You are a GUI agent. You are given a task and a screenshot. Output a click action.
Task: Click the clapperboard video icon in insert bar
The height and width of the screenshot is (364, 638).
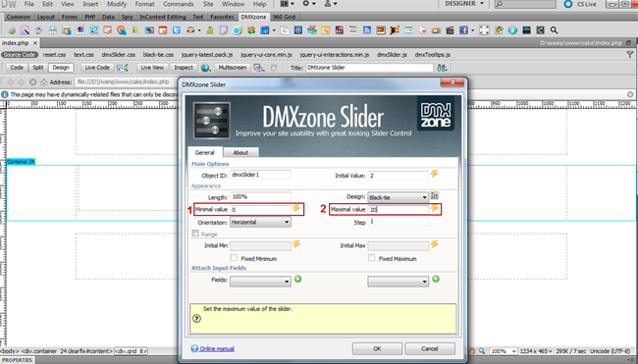(450, 30)
